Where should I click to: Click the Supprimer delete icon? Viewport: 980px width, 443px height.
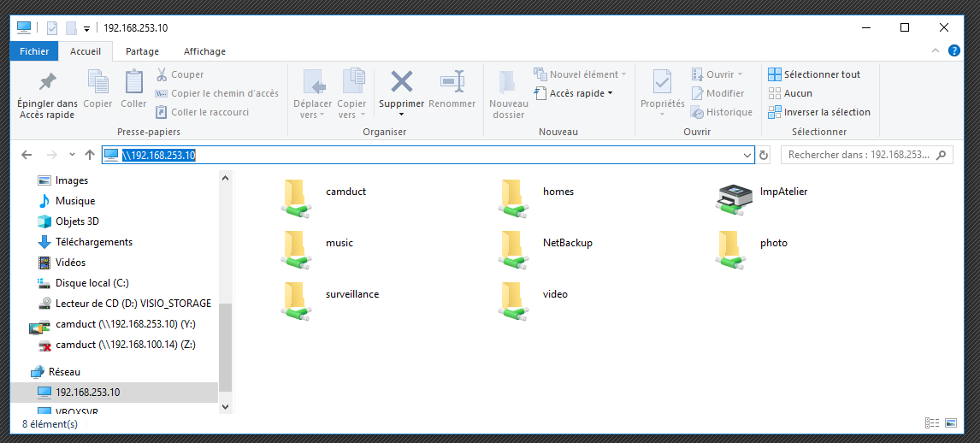click(x=401, y=82)
